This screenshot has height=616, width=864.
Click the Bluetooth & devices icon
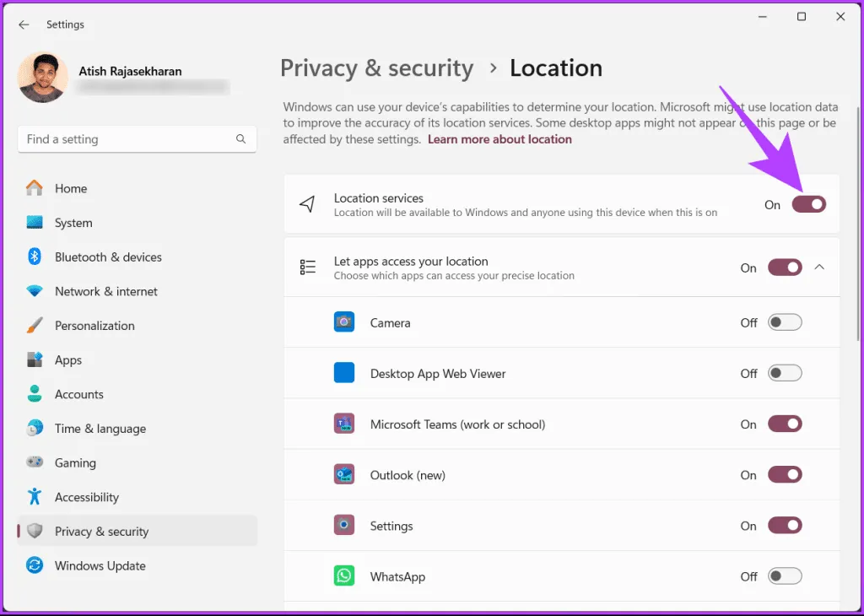(35, 257)
